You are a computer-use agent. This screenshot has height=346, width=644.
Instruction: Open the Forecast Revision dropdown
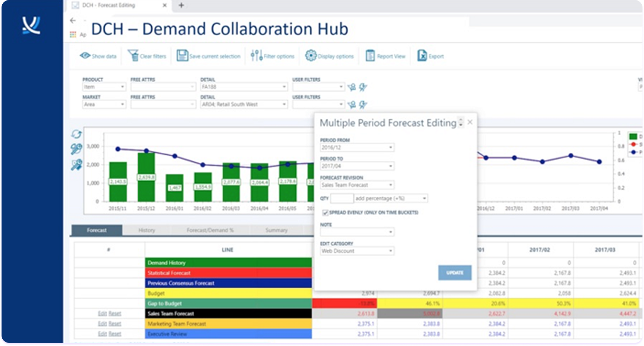point(357,185)
